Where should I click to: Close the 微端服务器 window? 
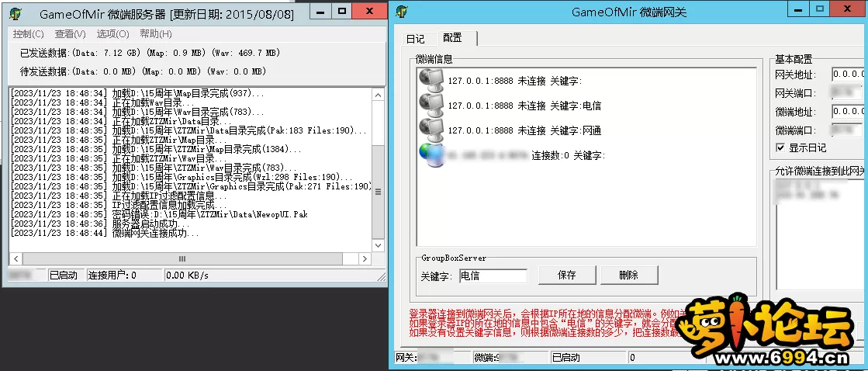[x=370, y=11]
